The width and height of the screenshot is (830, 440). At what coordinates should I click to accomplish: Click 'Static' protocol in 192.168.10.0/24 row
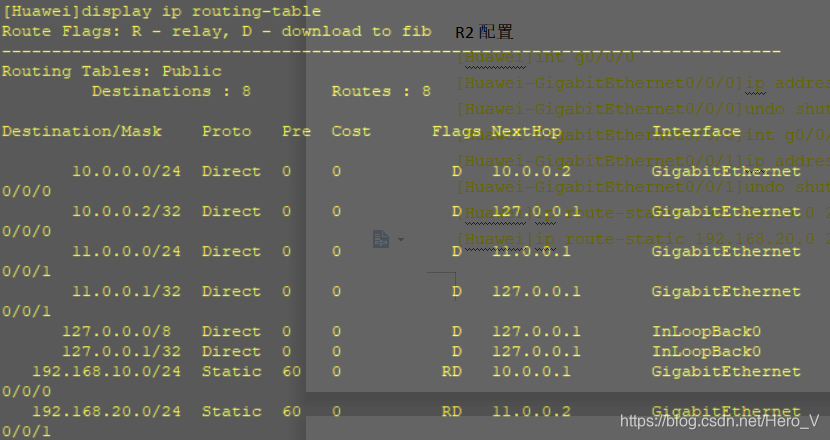coord(231,371)
